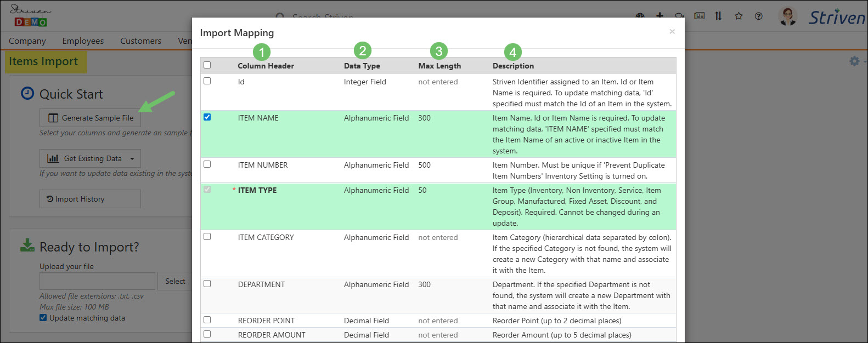Close the Import Mapping dialog
Screen dimensions: 868x343
(x=672, y=32)
